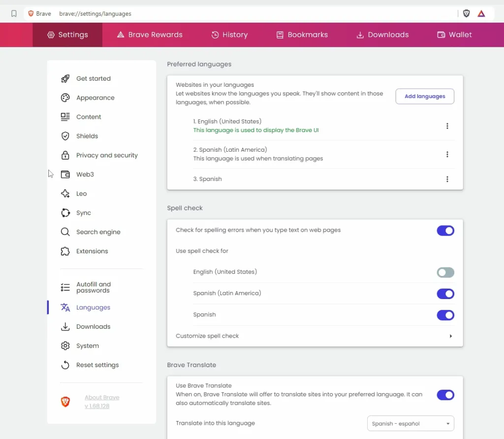The image size is (504, 439).
Task: Click the Brave site icon in address bar
Action: tap(31, 13)
